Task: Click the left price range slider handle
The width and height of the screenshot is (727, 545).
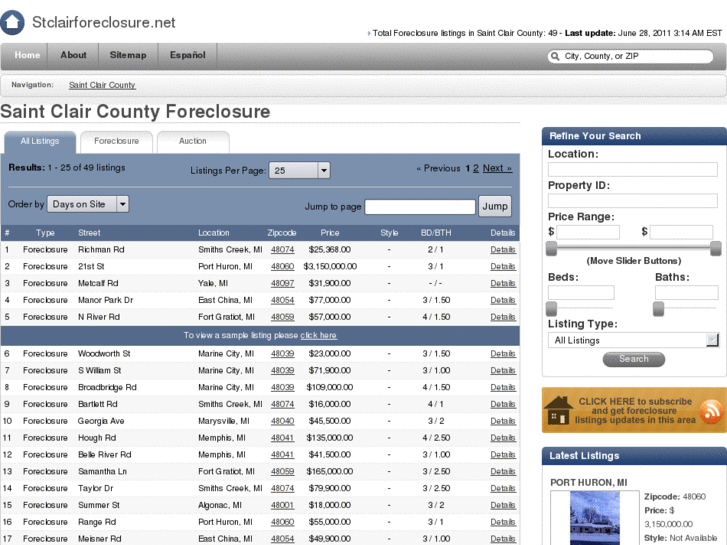Action: (551, 249)
